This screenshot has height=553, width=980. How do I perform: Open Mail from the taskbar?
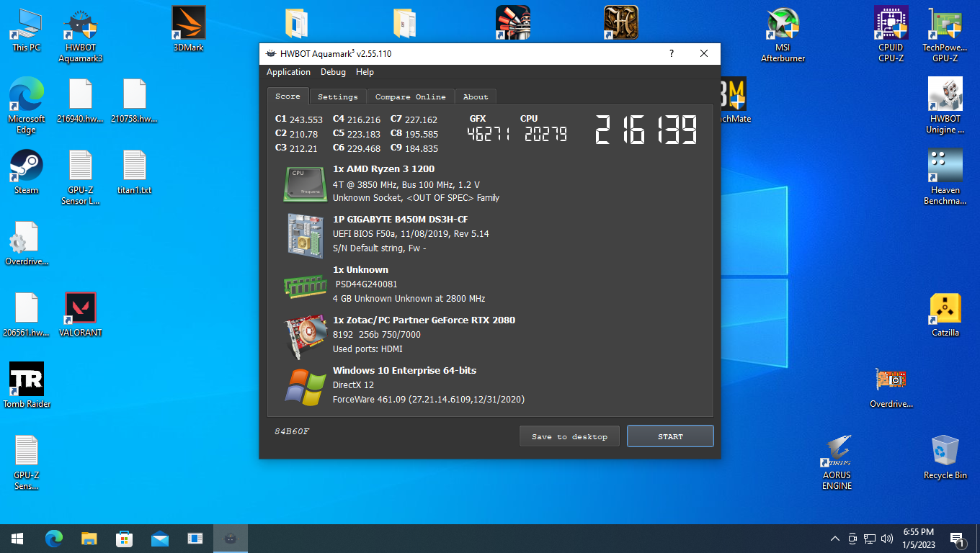point(160,538)
